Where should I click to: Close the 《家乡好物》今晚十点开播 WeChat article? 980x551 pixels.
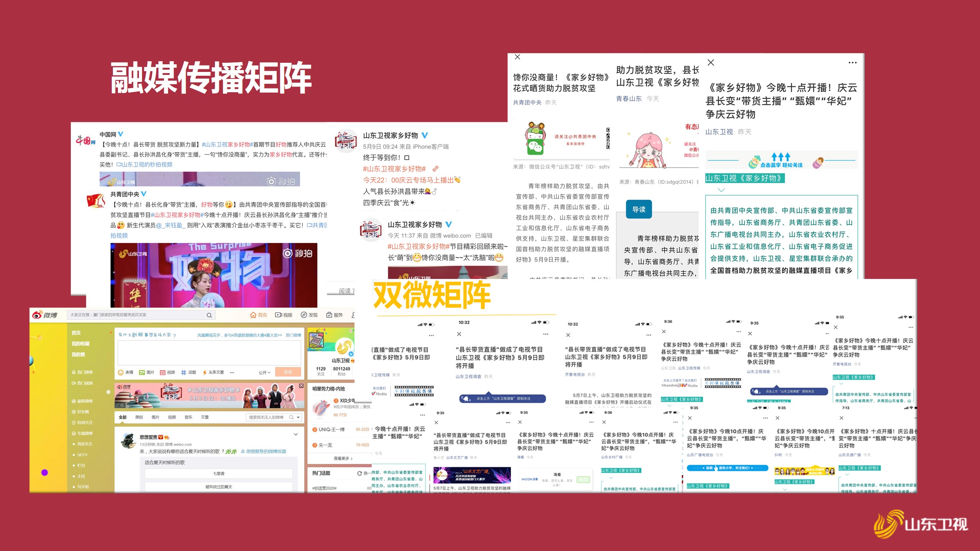[x=711, y=62]
